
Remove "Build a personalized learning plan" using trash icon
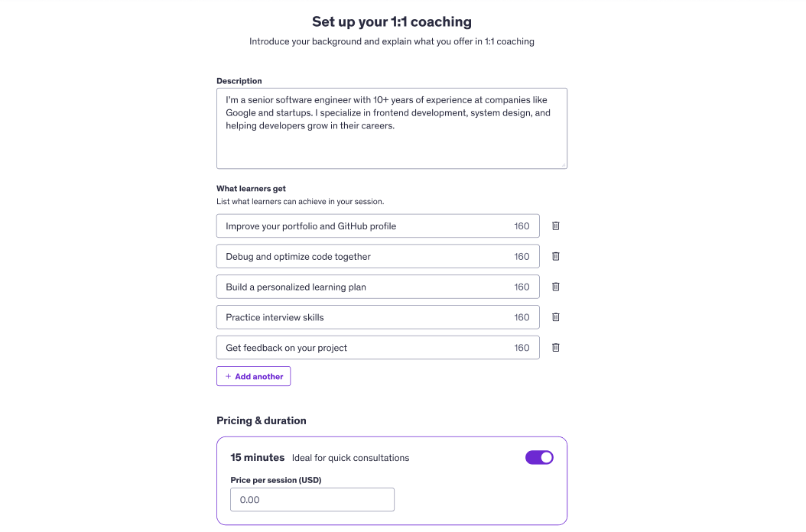(555, 287)
